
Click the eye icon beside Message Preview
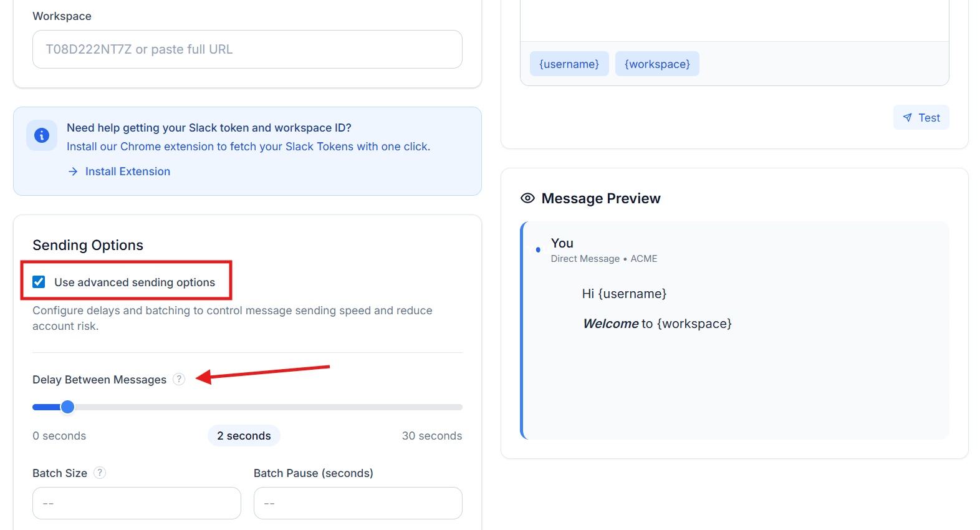527,198
